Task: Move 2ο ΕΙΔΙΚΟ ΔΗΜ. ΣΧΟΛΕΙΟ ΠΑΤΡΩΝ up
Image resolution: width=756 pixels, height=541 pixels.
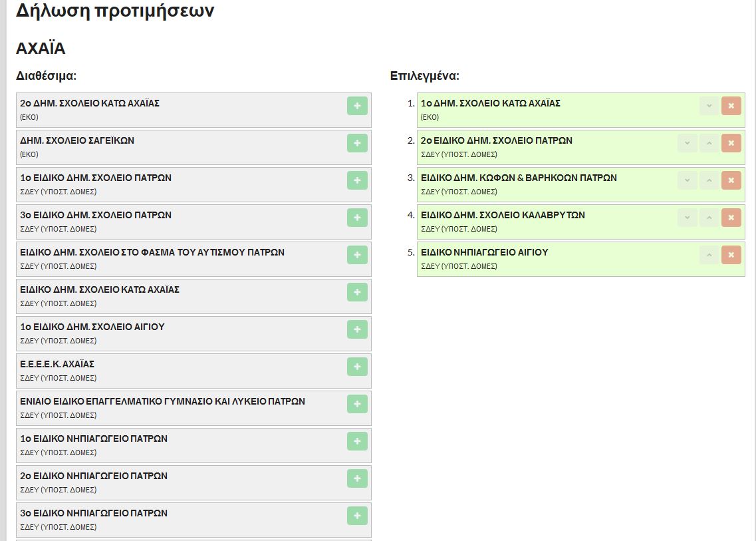Action: pos(709,143)
